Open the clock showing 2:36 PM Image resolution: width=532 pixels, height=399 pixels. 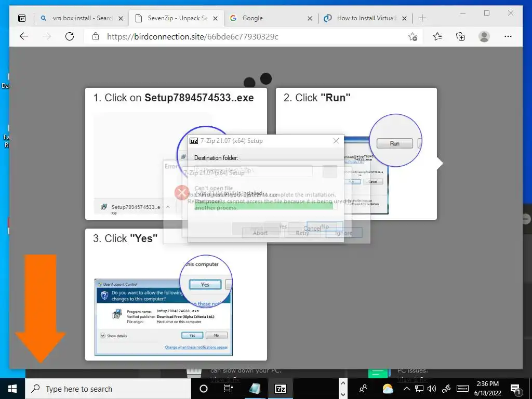coord(487,389)
